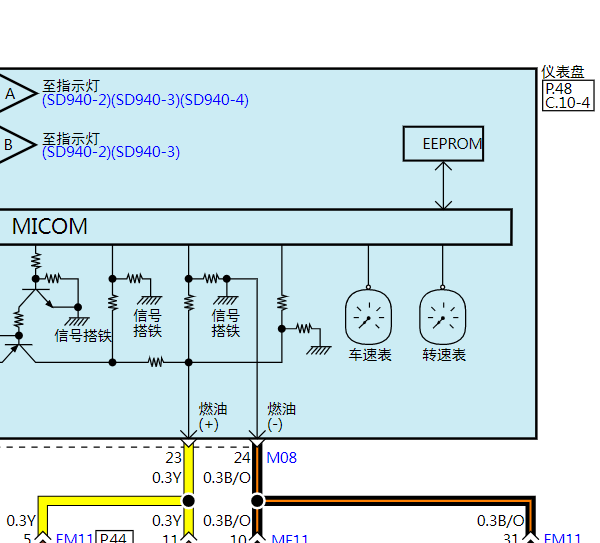The height and width of the screenshot is (543, 600).
Task: Click the 至指示灯 text beside A
Action: coord(71,86)
